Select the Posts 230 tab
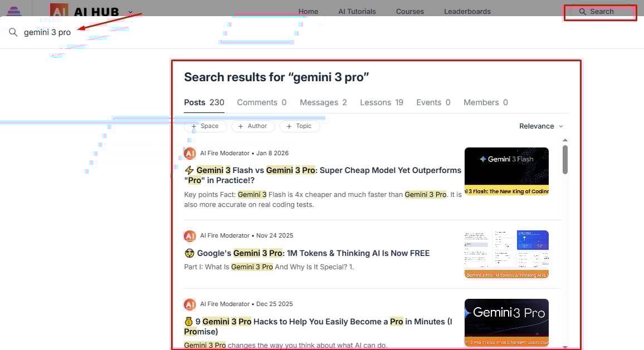The width and height of the screenshot is (644, 350). (x=204, y=102)
